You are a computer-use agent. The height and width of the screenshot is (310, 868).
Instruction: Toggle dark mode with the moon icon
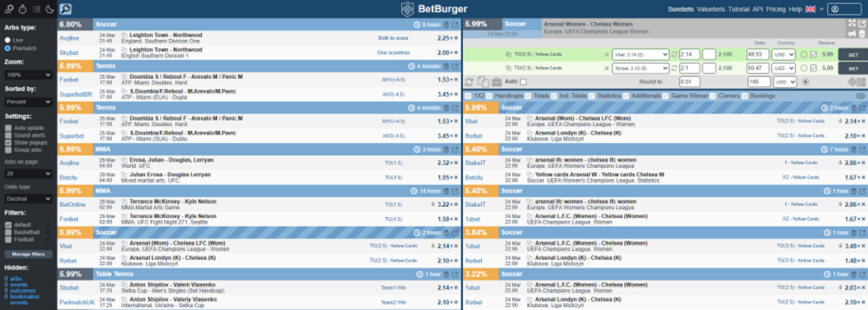point(49,9)
